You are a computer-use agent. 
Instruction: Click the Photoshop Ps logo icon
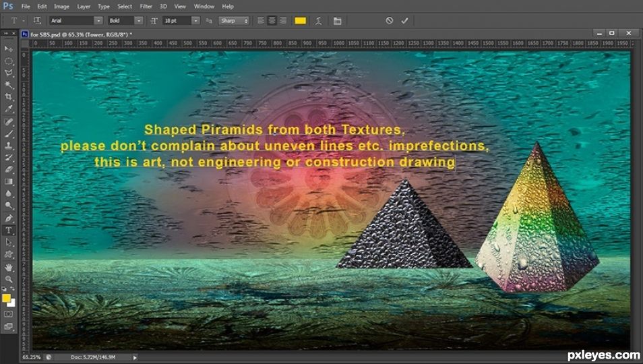pyautogui.click(x=7, y=6)
